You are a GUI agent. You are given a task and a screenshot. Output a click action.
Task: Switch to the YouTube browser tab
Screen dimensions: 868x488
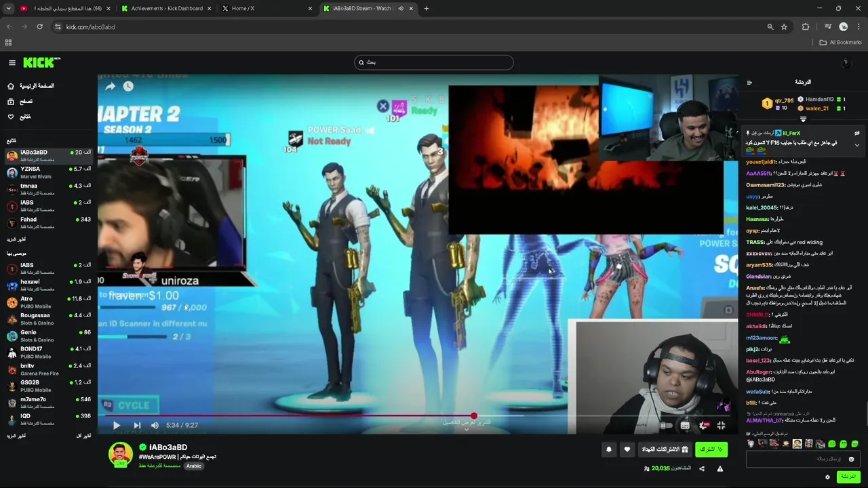pyautogui.click(x=66, y=8)
